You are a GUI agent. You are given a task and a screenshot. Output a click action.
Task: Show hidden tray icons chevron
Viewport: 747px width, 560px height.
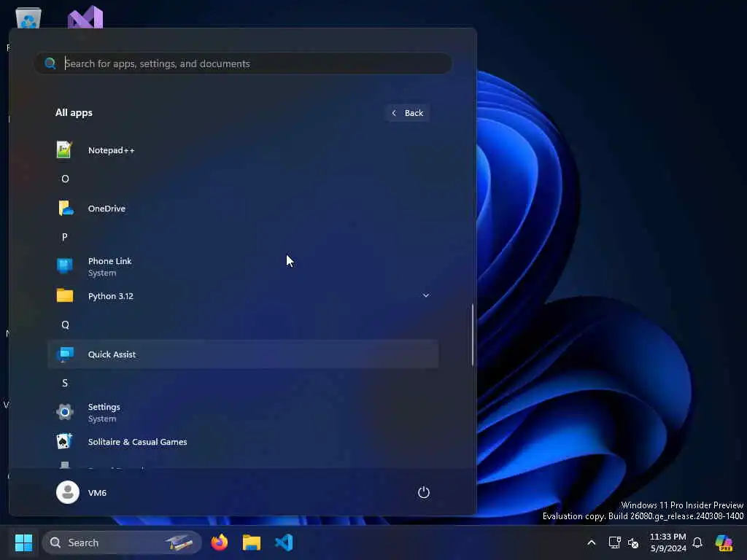[x=591, y=542]
